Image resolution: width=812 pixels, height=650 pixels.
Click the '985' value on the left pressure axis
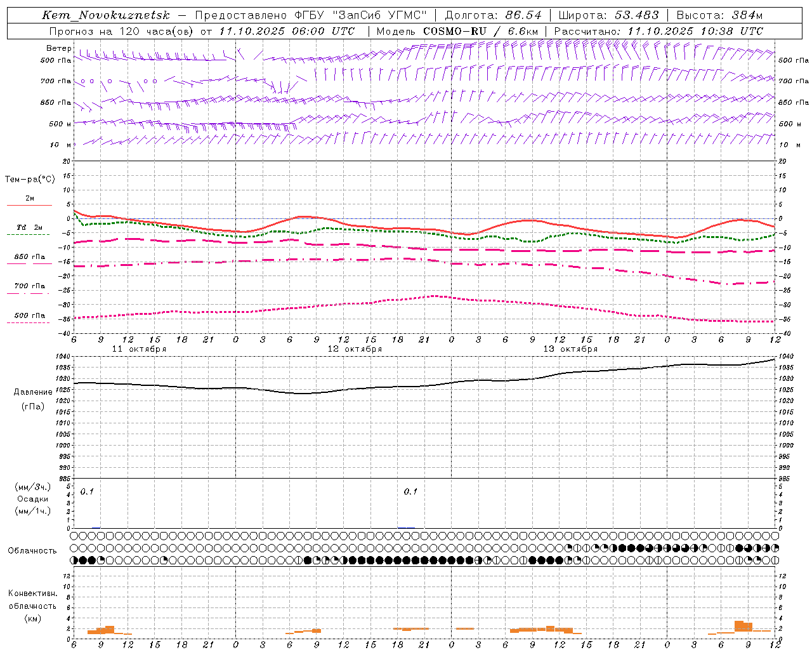65,479
